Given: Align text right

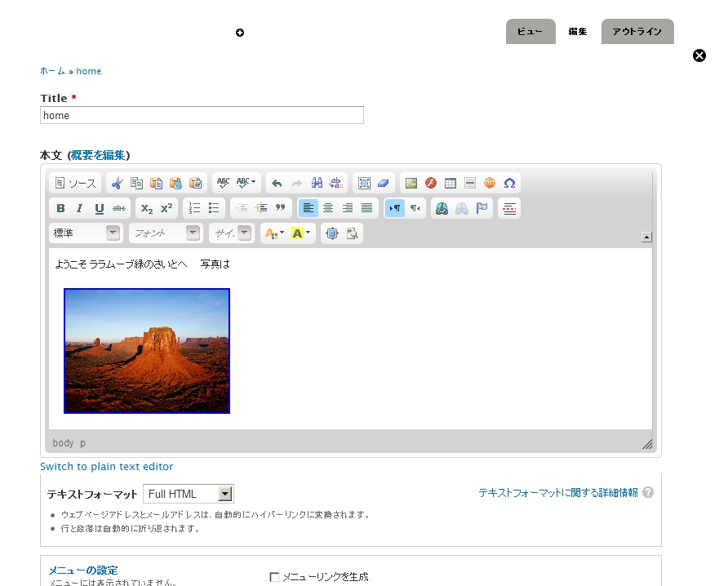Looking at the screenshot, I should (x=348, y=208).
